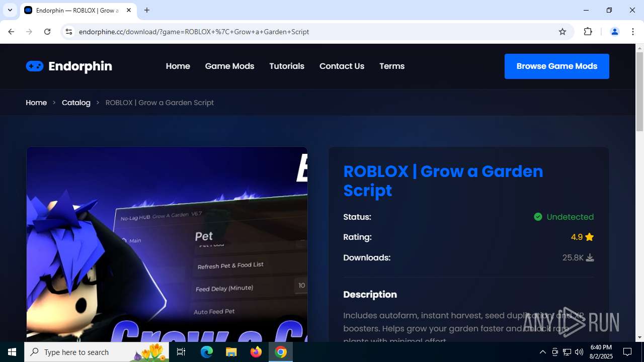The image size is (644, 362).
Task: Click the Endorphin gamepad logo icon
Action: tap(35, 66)
